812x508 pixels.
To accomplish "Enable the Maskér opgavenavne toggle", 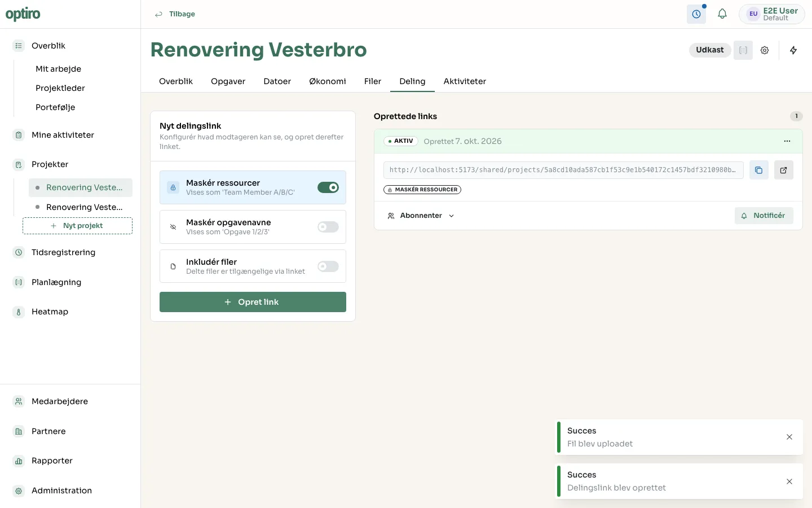I will click(x=328, y=227).
